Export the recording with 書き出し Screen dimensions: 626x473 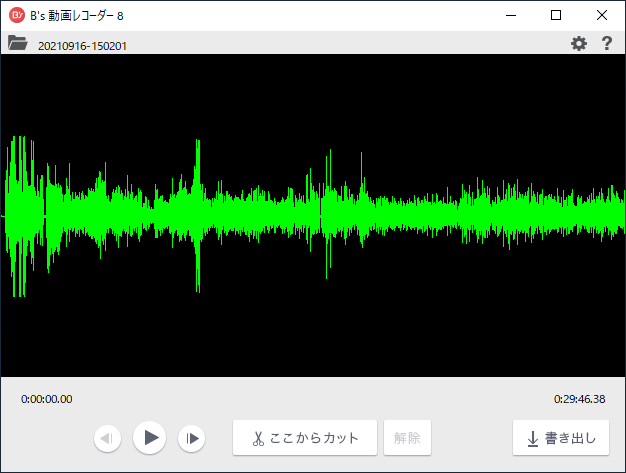pos(561,438)
